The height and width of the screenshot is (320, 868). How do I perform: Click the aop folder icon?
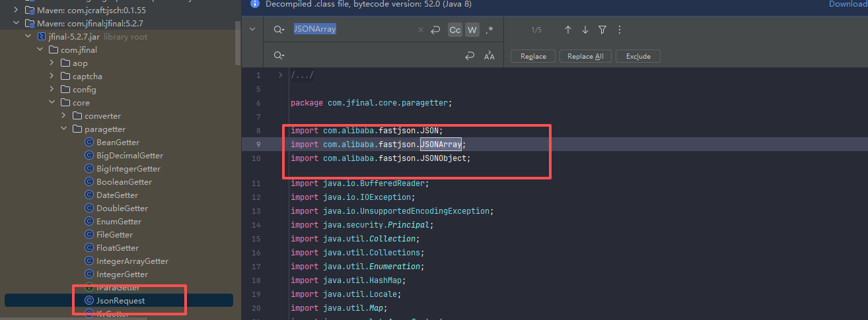point(65,63)
